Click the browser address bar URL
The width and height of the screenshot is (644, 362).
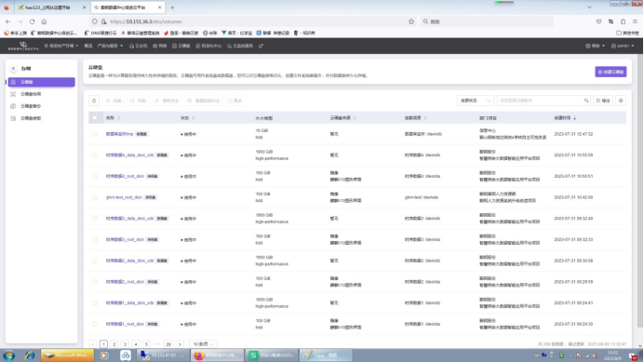coord(146,21)
